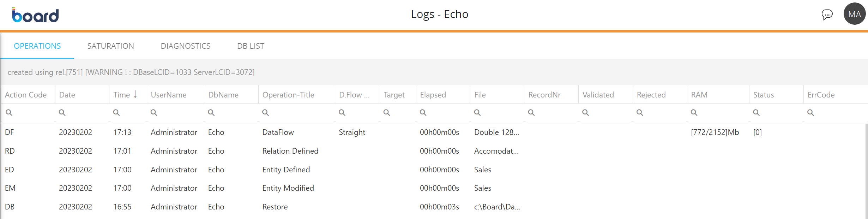
Task: Click search icon under UserName column
Action: pyautogui.click(x=154, y=113)
